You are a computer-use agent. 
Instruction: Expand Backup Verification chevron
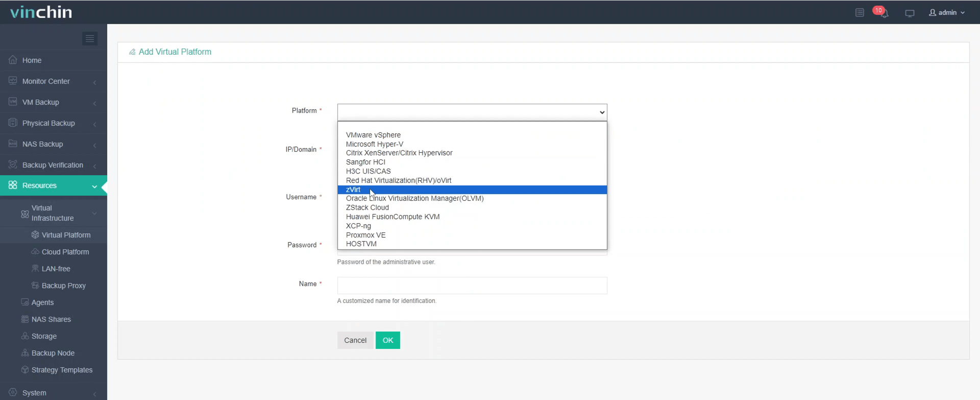point(94,166)
